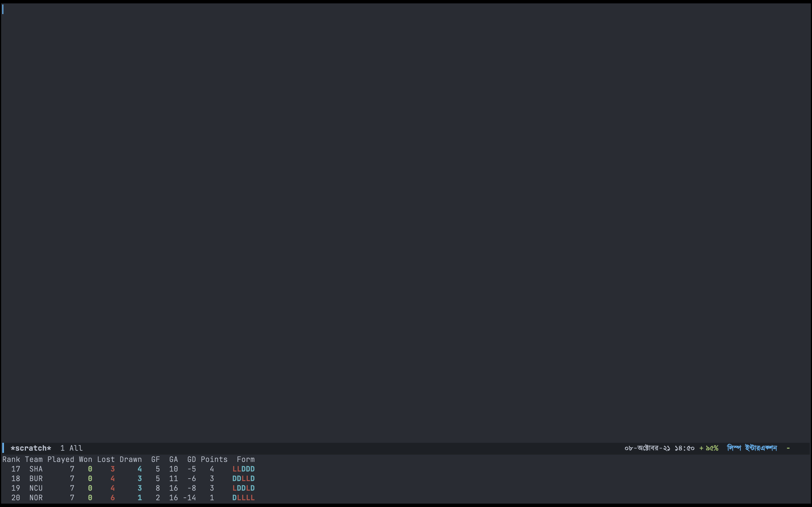
Task: Click the NCU team name
Action: 36,488
